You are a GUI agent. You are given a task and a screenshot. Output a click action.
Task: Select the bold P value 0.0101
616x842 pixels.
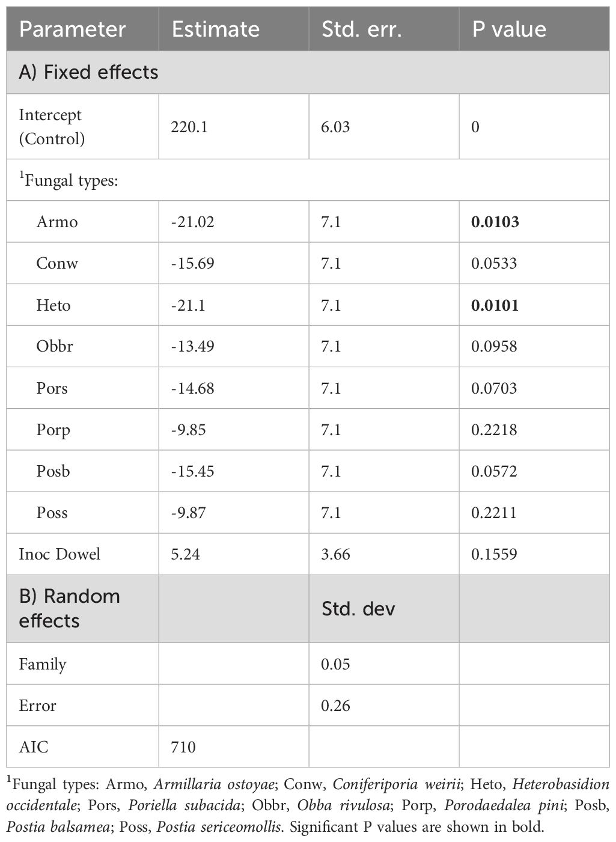pos(495,305)
